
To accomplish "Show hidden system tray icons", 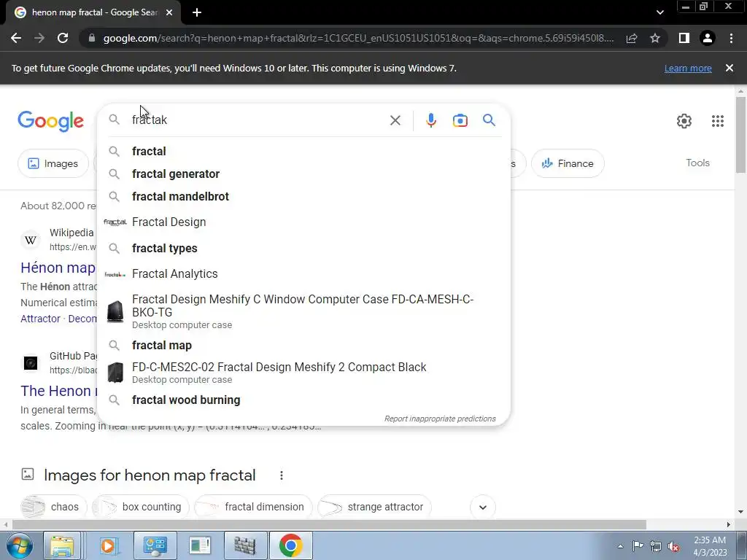I will (x=620, y=546).
